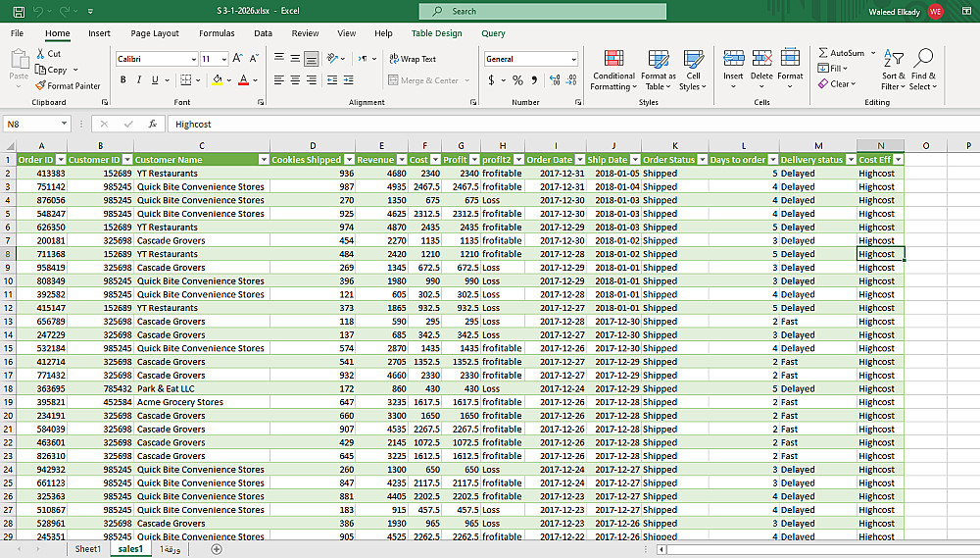This screenshot has width=980, height=558.
Task: Open the Table Design ribbon tab
Action: pos(436,33)
